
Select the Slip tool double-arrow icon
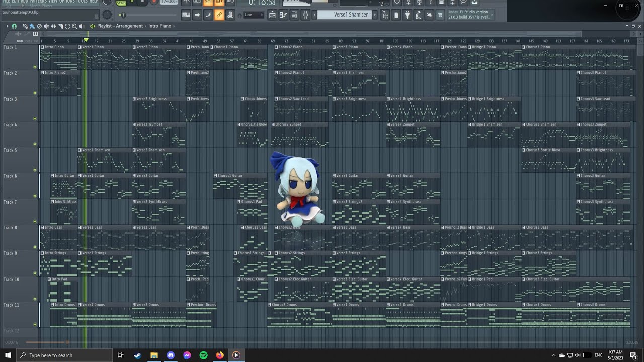[x=53, y=26]
